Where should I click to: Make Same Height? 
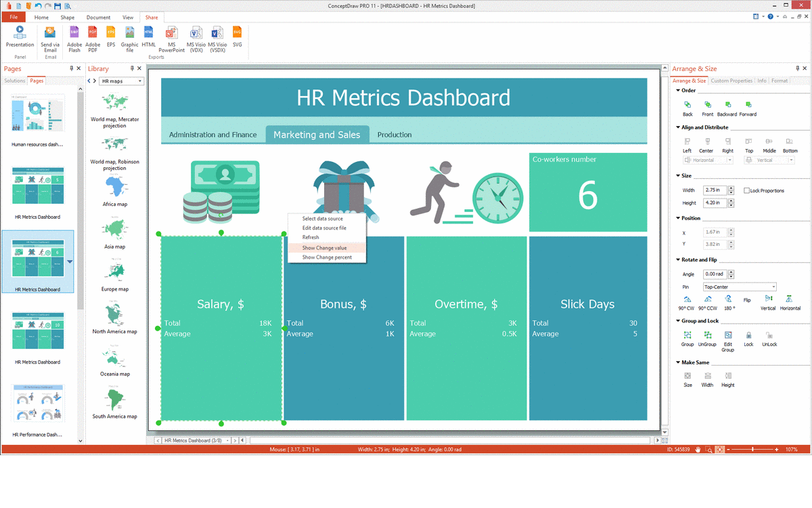click(727, 379)
